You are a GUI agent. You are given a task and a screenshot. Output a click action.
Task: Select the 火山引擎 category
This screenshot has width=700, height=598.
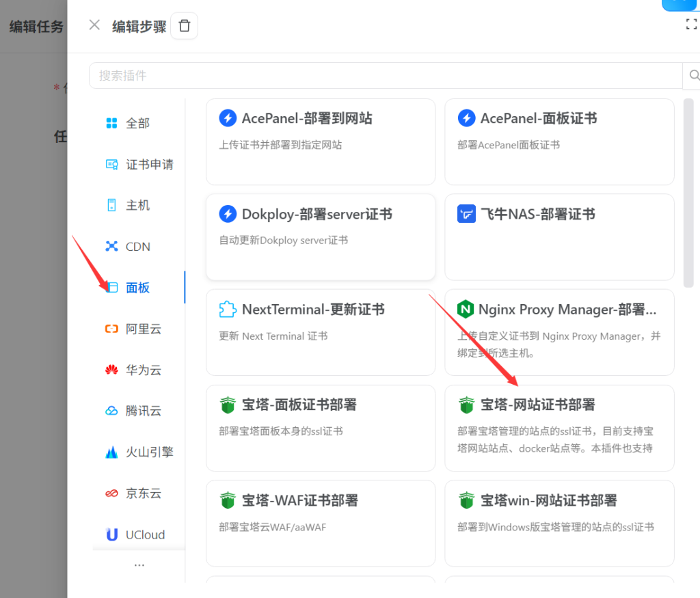pyautogui.click(x=139, y=452)
